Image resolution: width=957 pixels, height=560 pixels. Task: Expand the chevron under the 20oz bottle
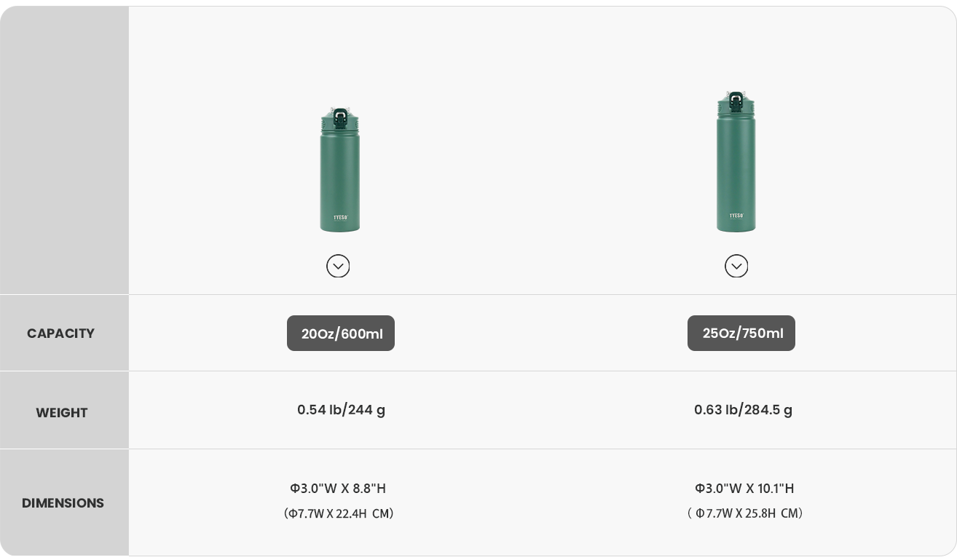pyautogui.click(x=338, y=266)
